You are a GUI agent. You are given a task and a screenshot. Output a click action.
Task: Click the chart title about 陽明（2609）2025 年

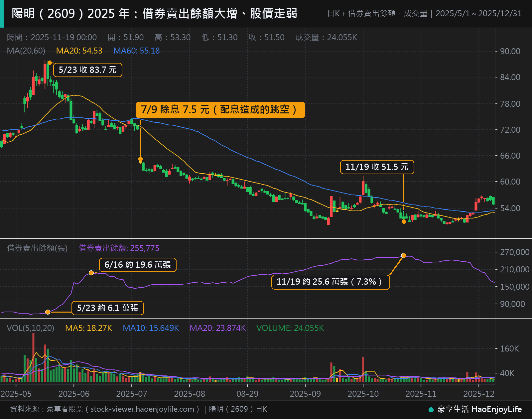(x=154, y=14)
